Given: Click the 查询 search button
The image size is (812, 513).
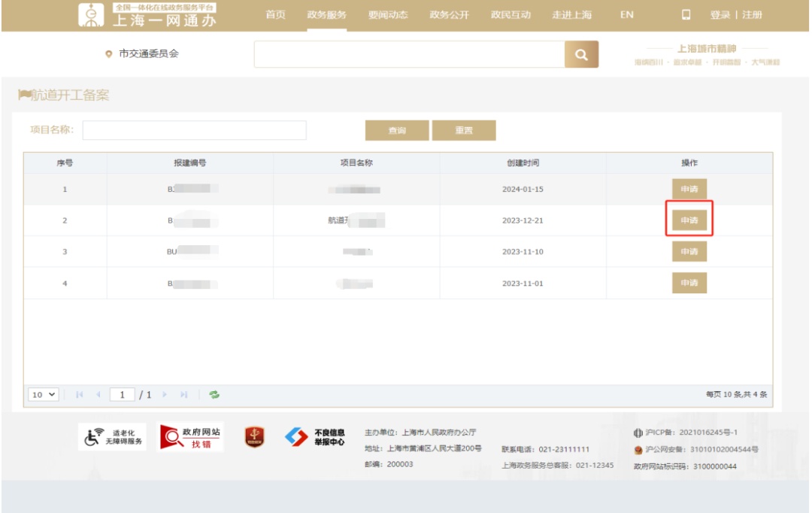Looking at the screenshot, I should click(396, 131).
